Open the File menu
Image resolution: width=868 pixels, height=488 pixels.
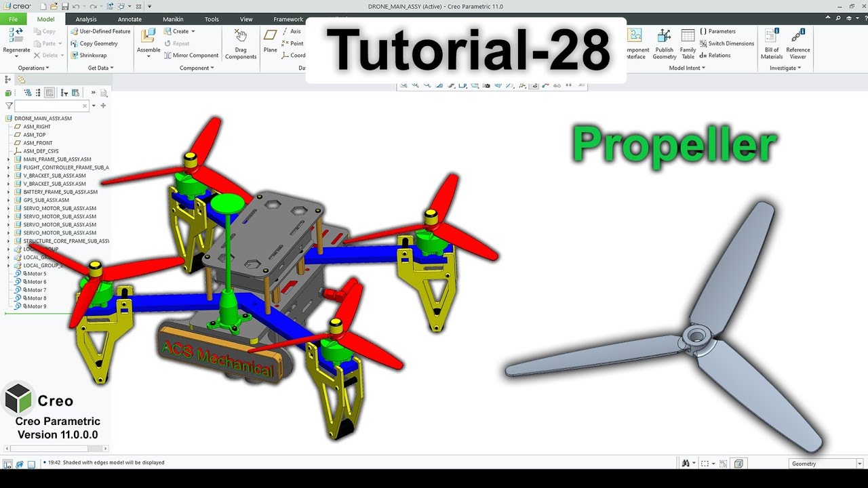coord(14,19)
